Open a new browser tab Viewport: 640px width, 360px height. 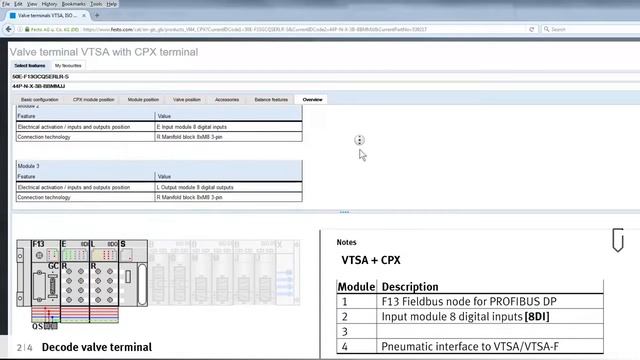97,16
